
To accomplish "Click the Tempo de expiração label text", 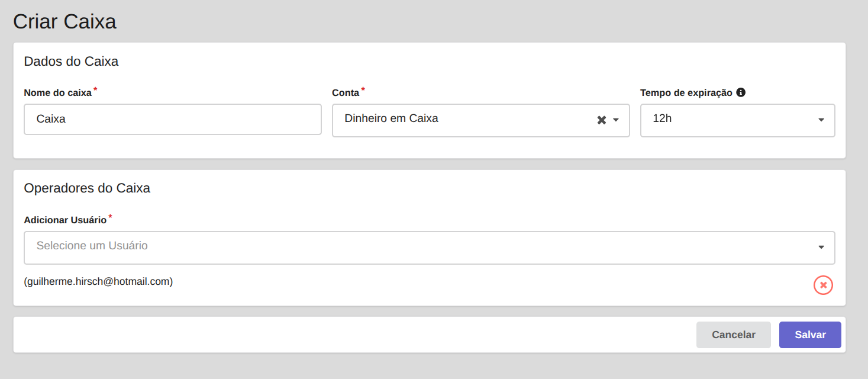I will 686,93.
